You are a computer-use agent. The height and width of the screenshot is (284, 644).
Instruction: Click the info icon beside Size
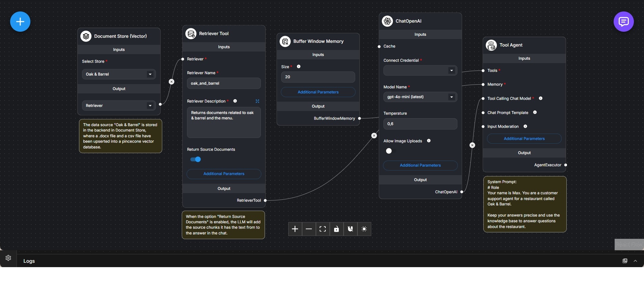click(299, 67)
